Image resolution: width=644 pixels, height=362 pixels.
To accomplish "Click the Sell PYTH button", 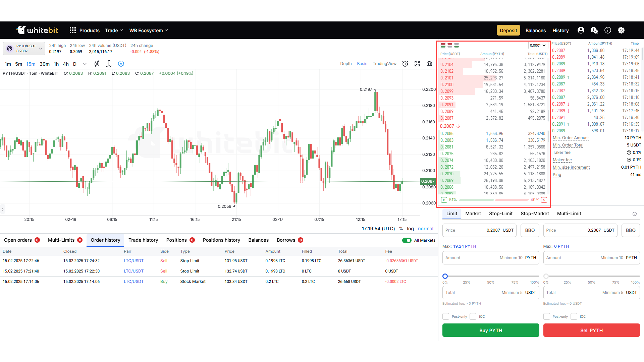I will click(592, 330).
